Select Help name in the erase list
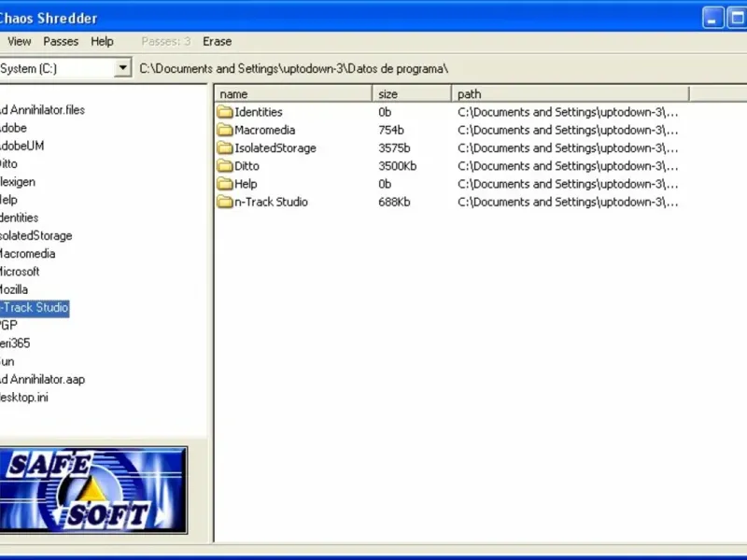Image resolution: width=747 pixels, height=560 pixels. [x=246, y=184]
